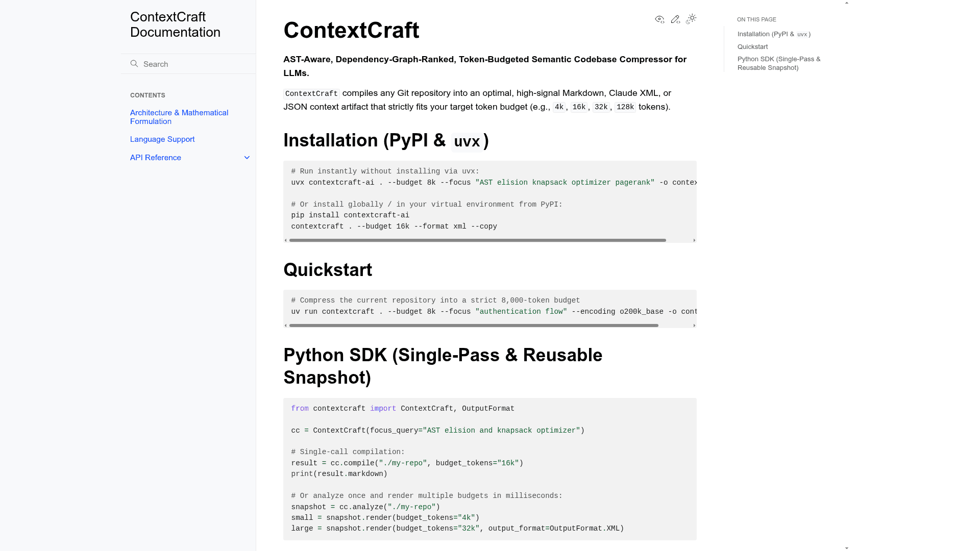The image size is (980, 551).
Task: Click the page scroll-down arrow at bottom right
Action: (847, 548)
